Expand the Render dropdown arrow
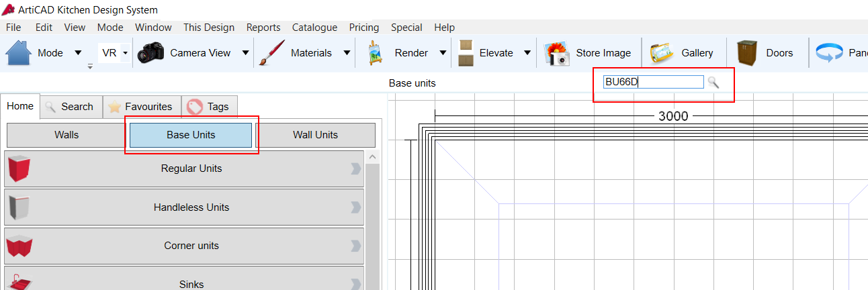 click(443, 53)
